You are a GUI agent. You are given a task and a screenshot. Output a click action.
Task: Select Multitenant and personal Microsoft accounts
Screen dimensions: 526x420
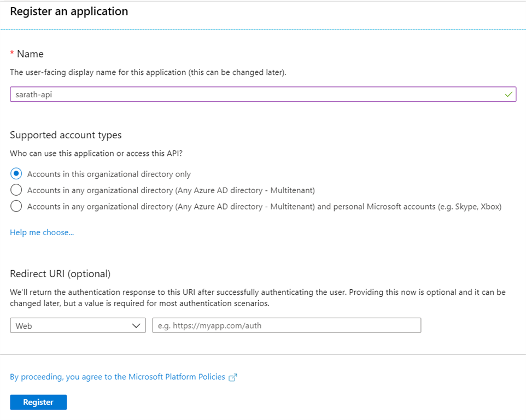tap(16, 206)
